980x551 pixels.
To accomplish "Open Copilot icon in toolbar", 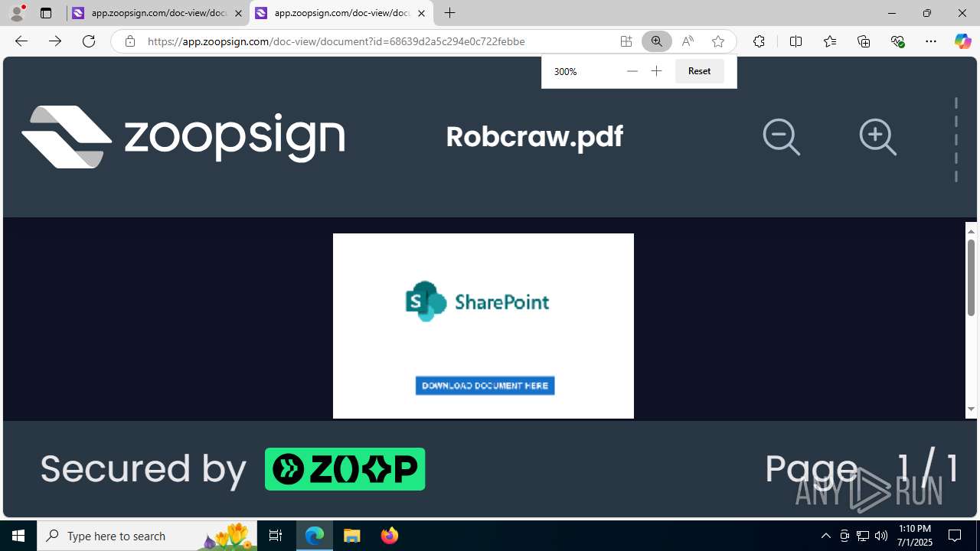I will pyautogui.click(x=962, y=41).
